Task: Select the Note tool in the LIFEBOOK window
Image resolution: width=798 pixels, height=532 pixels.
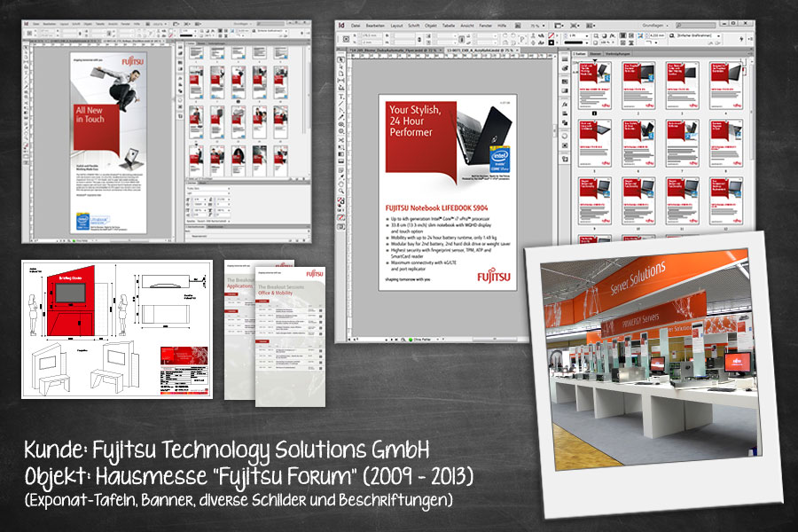Action: tap(341, 169)
